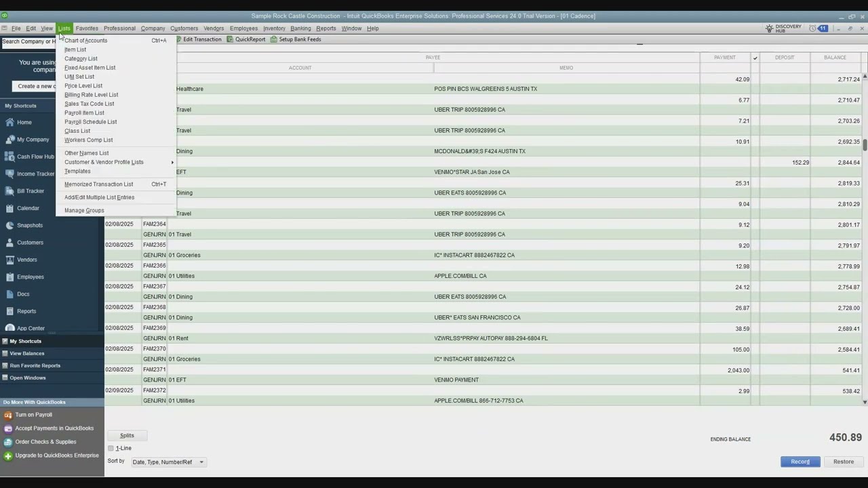The width and height of the screenshot is (868, 488).
Task: Click the Edit Transaction toolbar button
Action: pos(199,39)
